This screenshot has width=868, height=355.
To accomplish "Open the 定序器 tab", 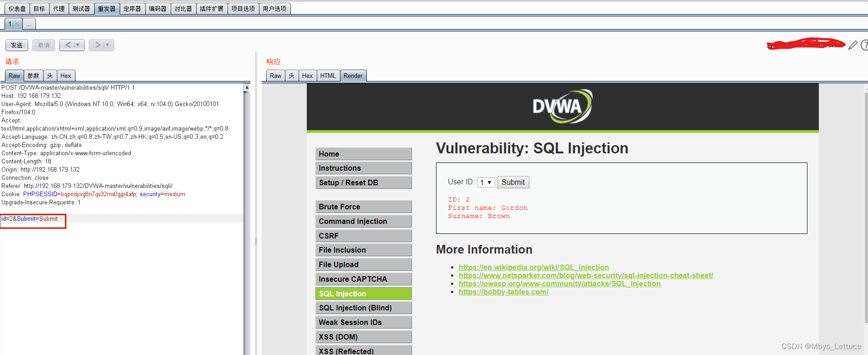I will pos(132,9).
